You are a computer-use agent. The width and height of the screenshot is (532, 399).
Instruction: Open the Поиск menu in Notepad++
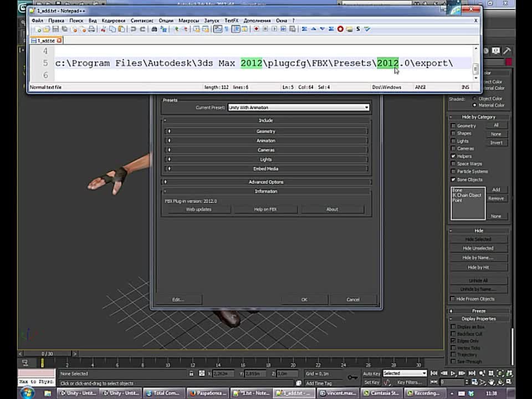(x=76, y=21)
